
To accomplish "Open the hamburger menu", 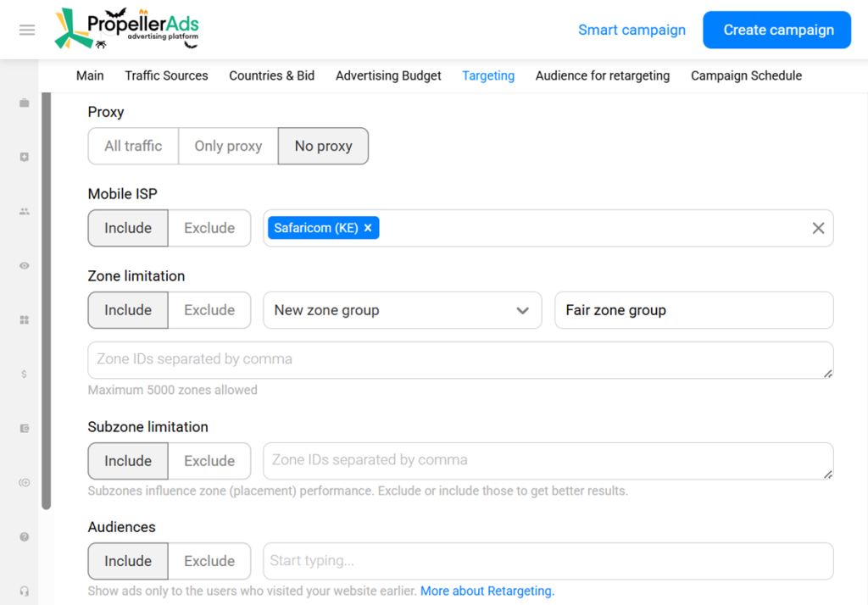I will (x=27, y=31).
